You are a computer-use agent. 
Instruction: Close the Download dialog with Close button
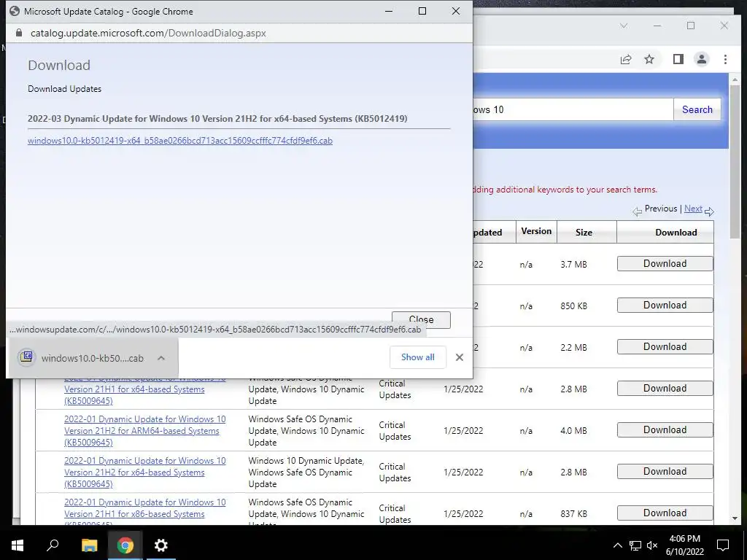pyautogui.click(x=421, y=319)
